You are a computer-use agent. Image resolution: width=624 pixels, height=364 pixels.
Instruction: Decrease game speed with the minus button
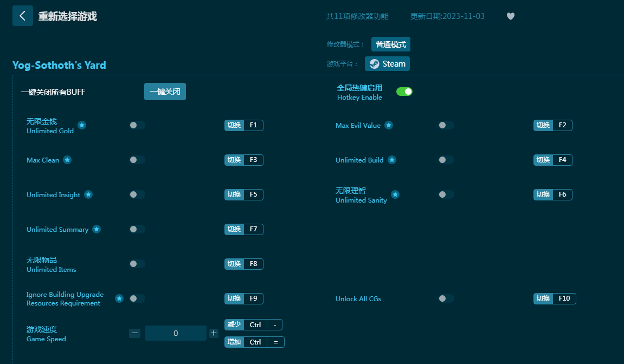134,333
